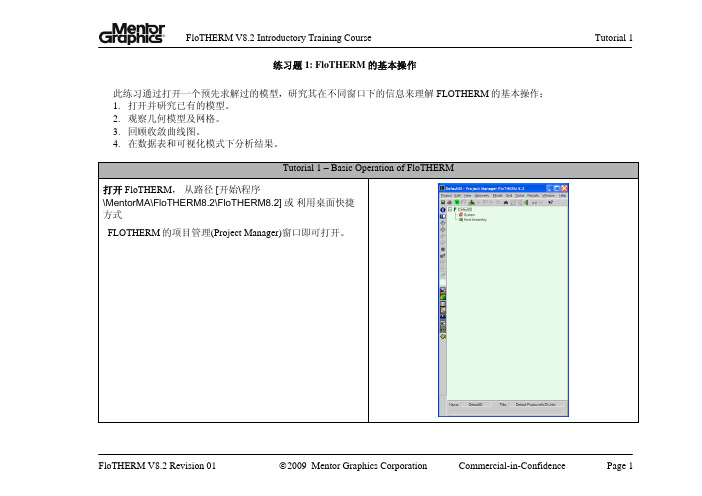The width and height of the screenshot is (702, 496).
Task: Open the Window menu
Action: 548,196
